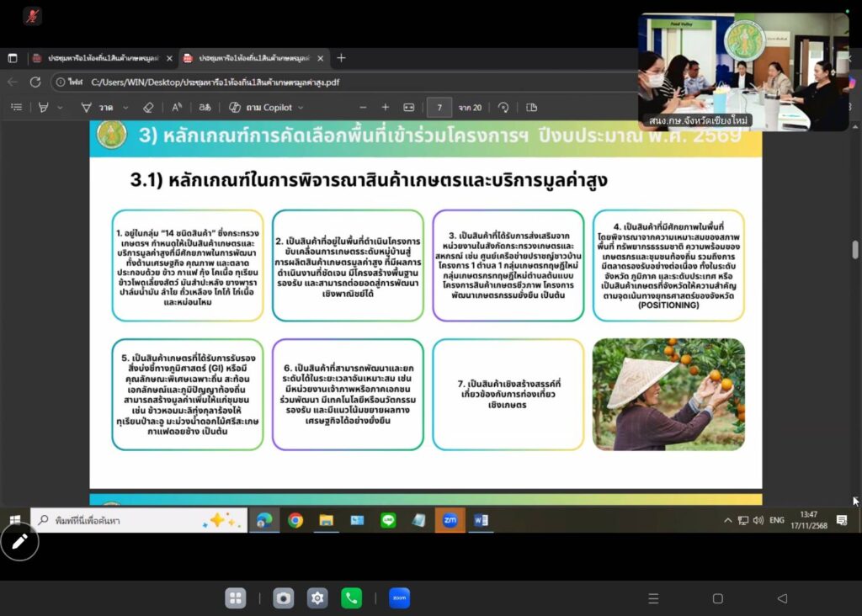Click the read aloud icon
The width and height of the screenshot is (862, 616).
tap(177, 108)
